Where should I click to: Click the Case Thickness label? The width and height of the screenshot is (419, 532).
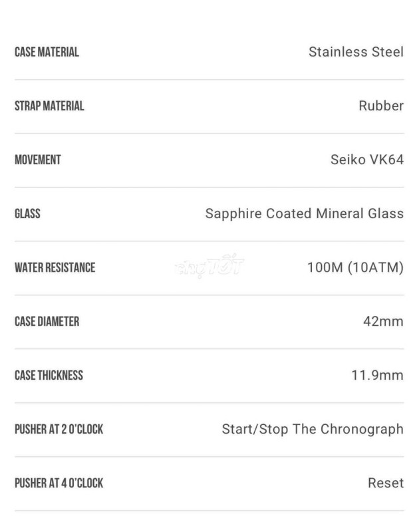[49, 375]
